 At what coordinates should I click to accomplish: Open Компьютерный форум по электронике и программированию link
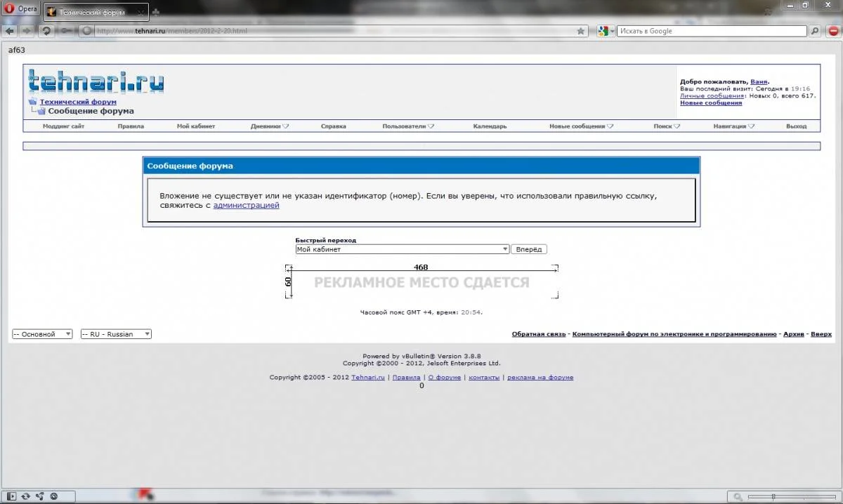pos(674,334)
